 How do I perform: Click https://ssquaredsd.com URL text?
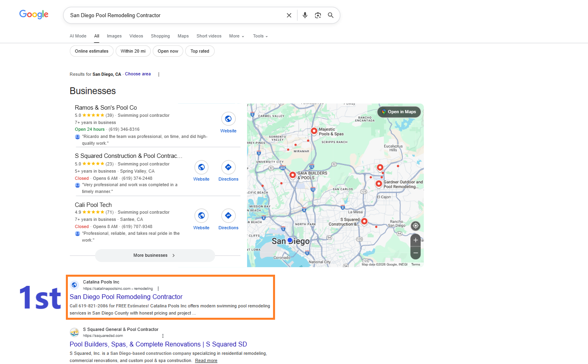tap(103, 336)
